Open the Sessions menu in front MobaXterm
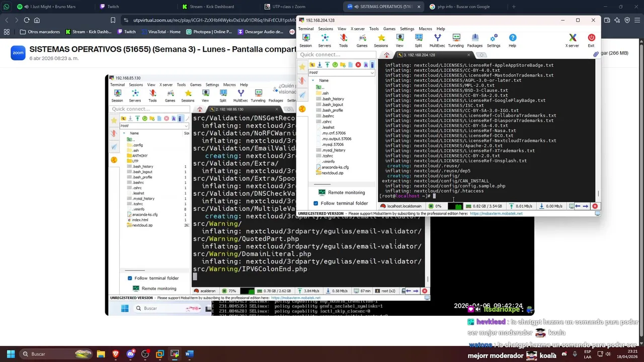 pyautogui.click(x=326, y=29)
